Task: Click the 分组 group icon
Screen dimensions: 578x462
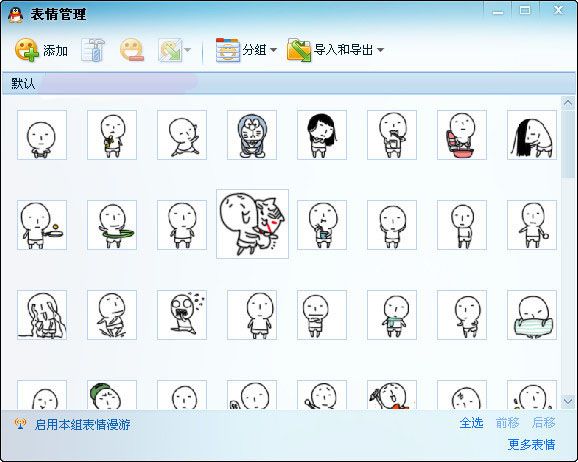Action: click(227, 50)
